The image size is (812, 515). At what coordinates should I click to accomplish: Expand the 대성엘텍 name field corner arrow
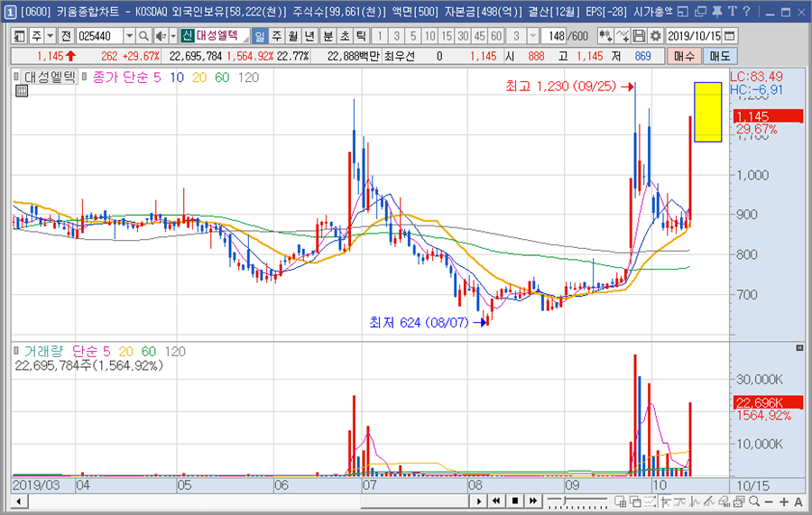246,40
